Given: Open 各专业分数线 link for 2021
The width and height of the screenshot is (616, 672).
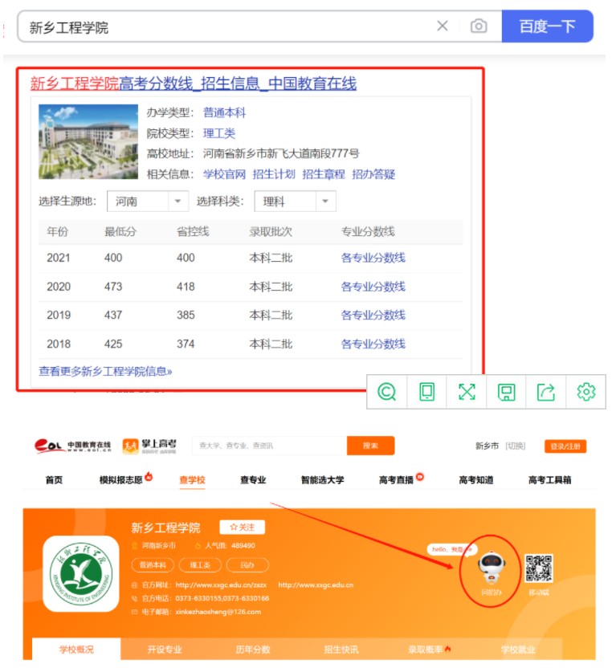Looking at the screenshot, I should pos(373,258).
